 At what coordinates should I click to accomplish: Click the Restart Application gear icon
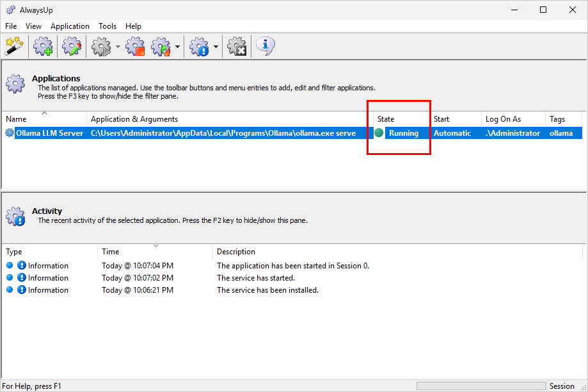161,46
